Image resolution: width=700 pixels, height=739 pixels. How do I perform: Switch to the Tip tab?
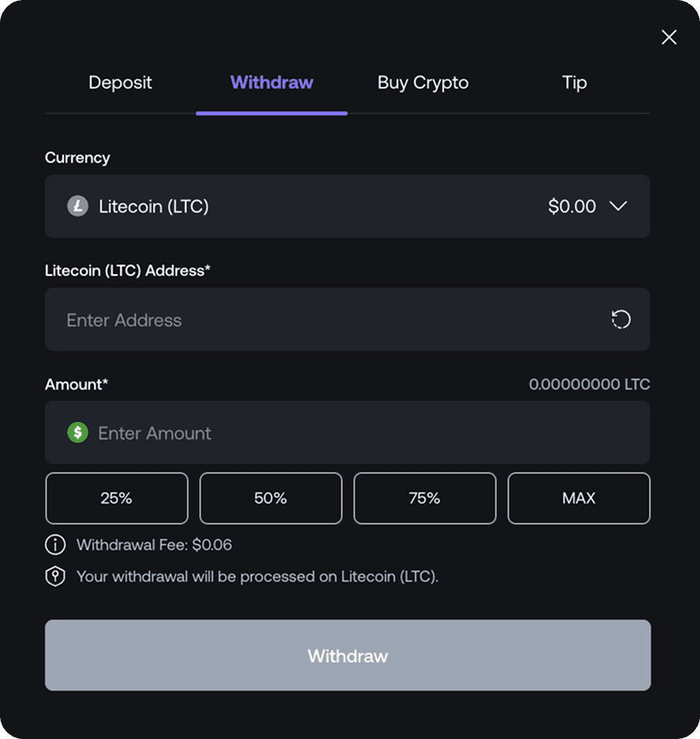tap(574, 82)
